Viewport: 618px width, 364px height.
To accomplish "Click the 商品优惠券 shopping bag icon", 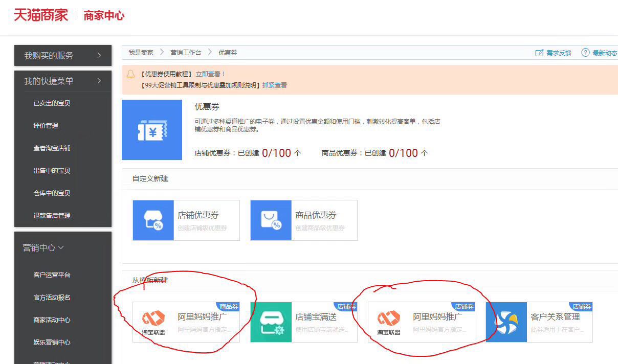I will click(x=271, y=220).
